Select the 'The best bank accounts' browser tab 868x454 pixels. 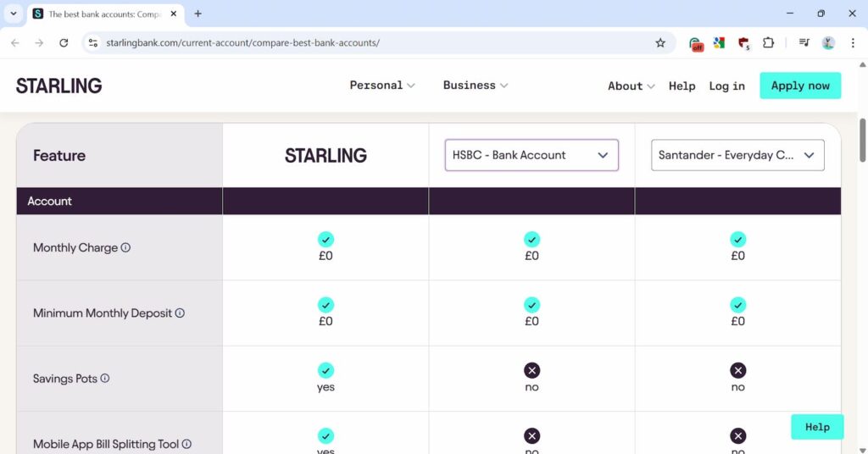(x=105, y=14)
